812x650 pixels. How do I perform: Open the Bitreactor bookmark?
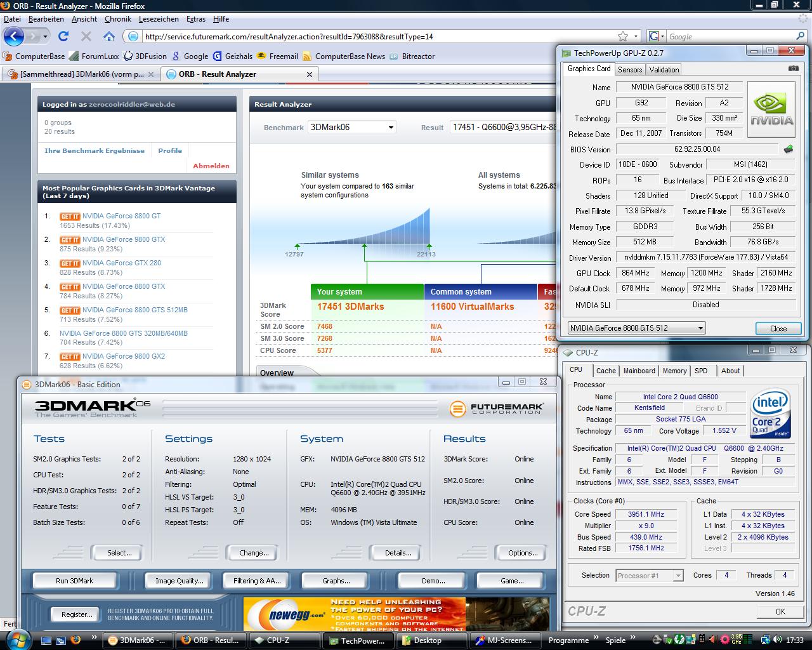pyautogui.click(x=412, y=56)
